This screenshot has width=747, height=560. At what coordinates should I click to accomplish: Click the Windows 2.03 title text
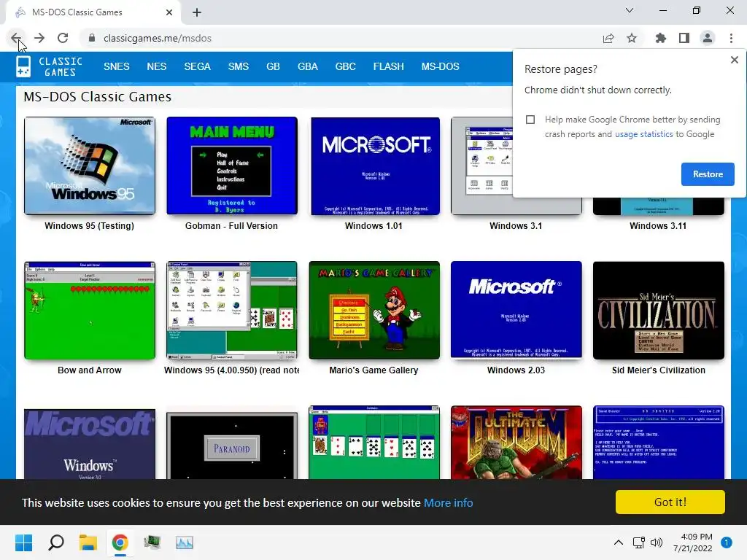516,370
